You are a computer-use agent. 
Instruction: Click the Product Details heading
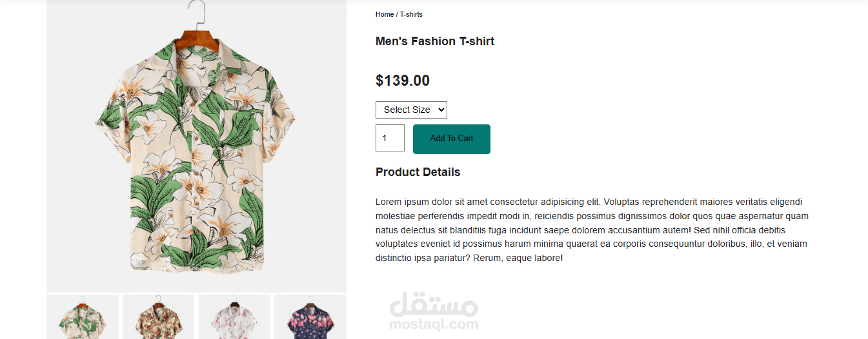coord(418,172)
